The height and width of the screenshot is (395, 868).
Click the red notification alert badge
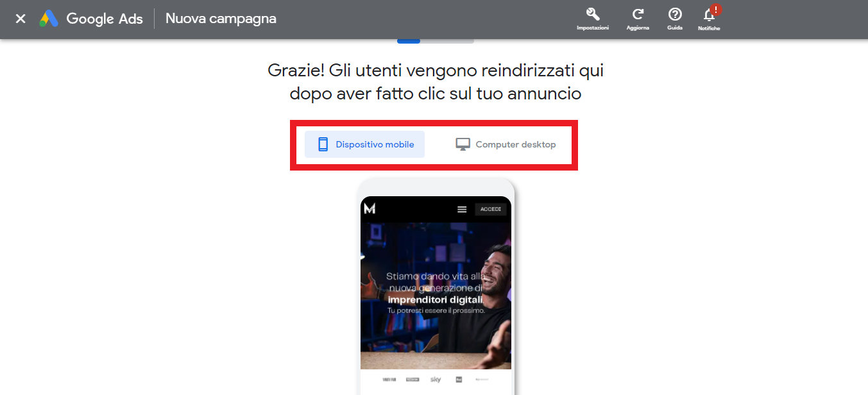716,10
